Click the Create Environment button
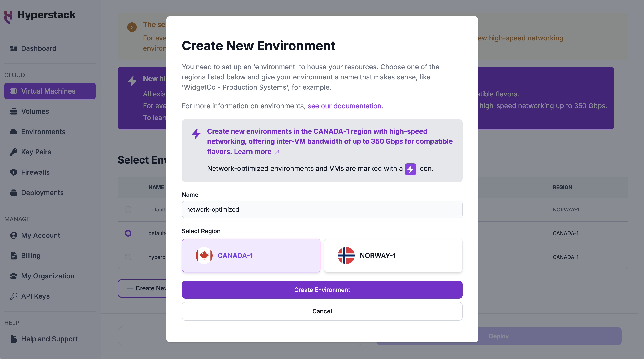 pyautogui.click(x=322, y=290)
